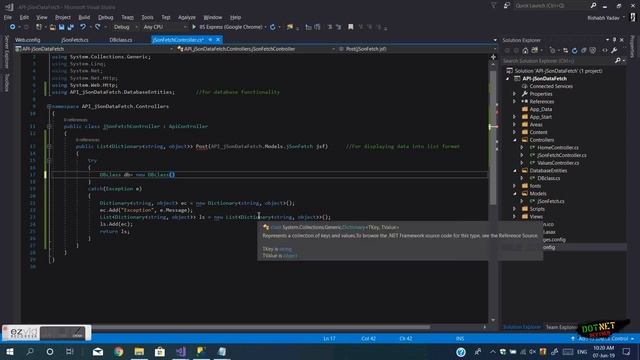Click the bookmark toolbar icon
The width and height of the screenshot is (640, 360).
[350, 27]
